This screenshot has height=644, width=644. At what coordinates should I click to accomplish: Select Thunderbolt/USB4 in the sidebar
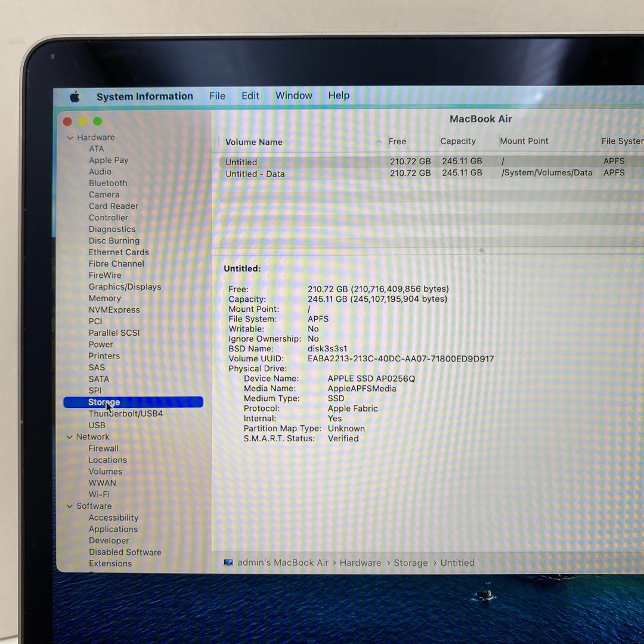pyautogui.click(x=126, y=414)
